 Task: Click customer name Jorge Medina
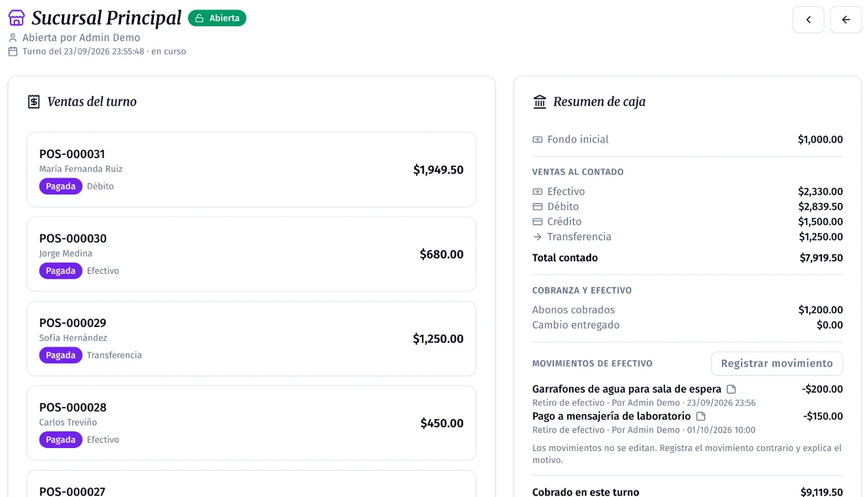coord(66,253)
